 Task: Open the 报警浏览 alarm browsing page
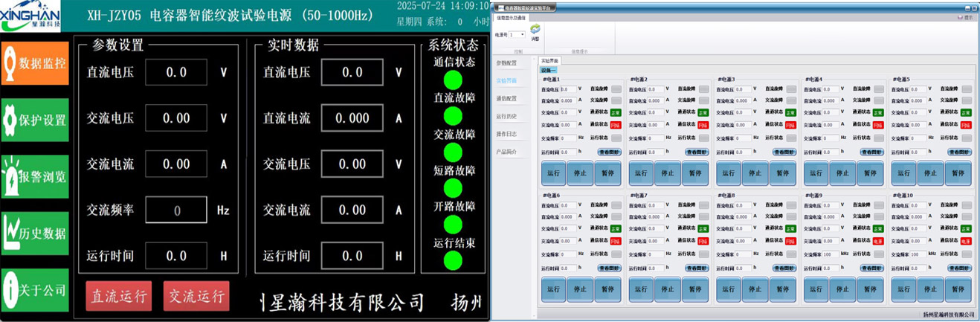click(35, 176)
